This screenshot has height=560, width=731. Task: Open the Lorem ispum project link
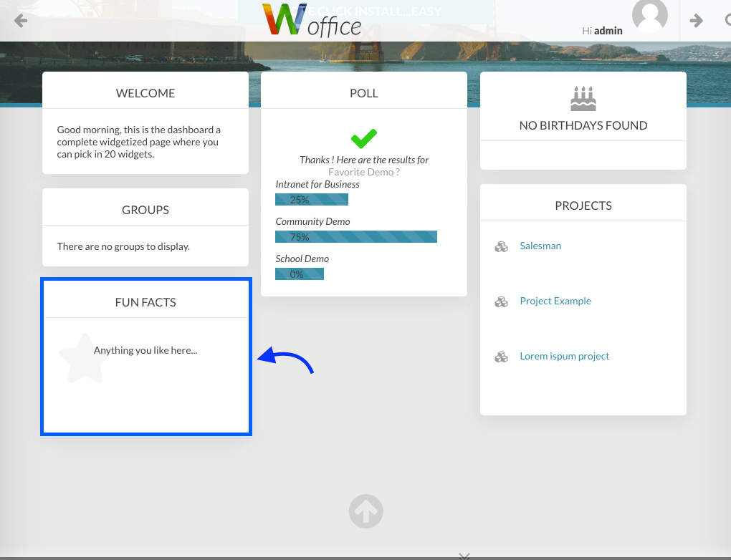[564, 356]
